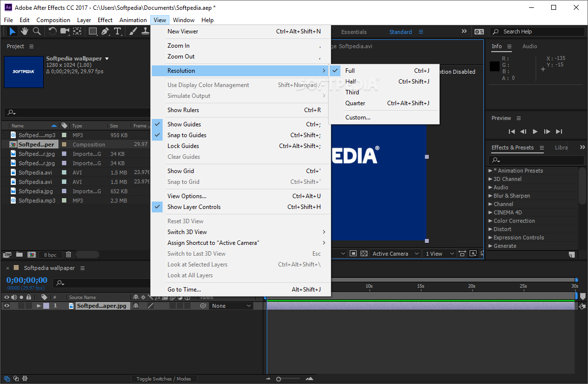Open the Composition menu
This screenshot has width=588, height=384.
(x=53, y=20)
